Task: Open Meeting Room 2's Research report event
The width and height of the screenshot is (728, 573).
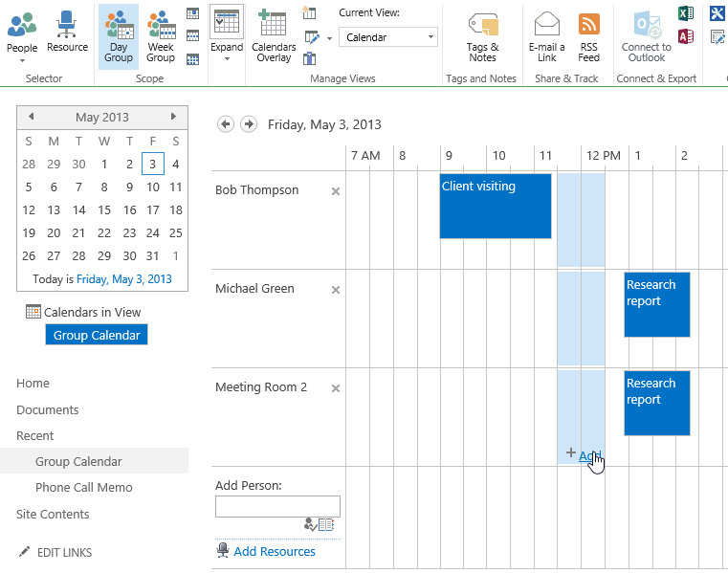Action: click(x=657, y=403)
